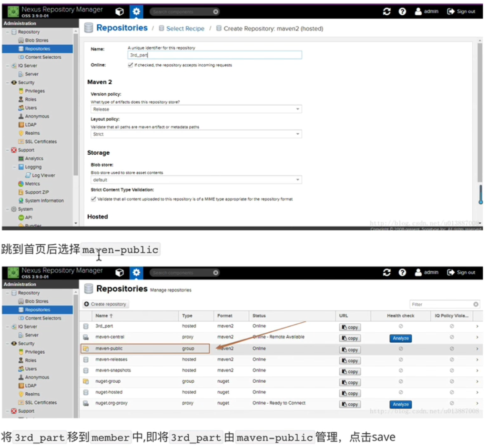Click admin user in Create Repository window header
Screen dimensions: 497x448
[x=426, y=11]
